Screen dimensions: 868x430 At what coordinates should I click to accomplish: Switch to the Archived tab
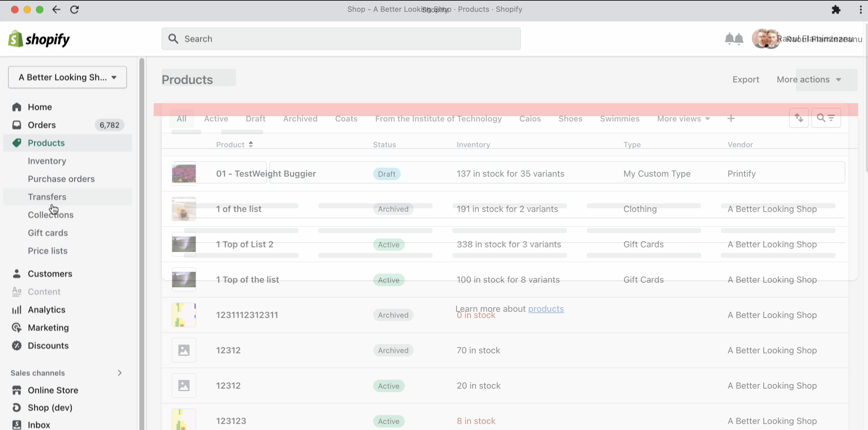pos(300,119)
